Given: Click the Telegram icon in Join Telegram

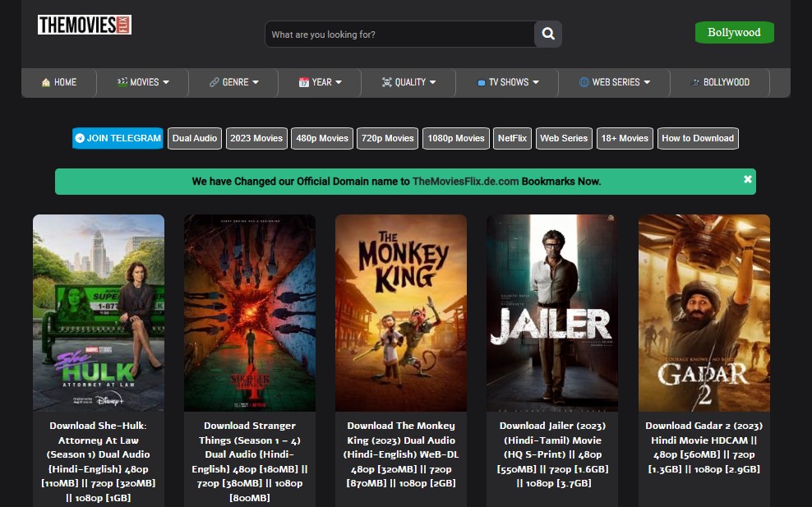Looking at the screenshot, I should [x=80, y=138].
